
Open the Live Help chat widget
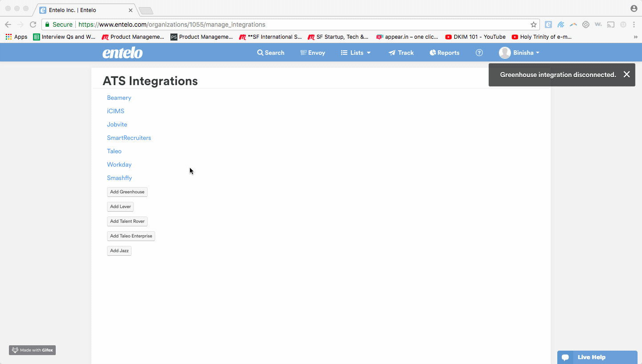click(x=597, y=357)
